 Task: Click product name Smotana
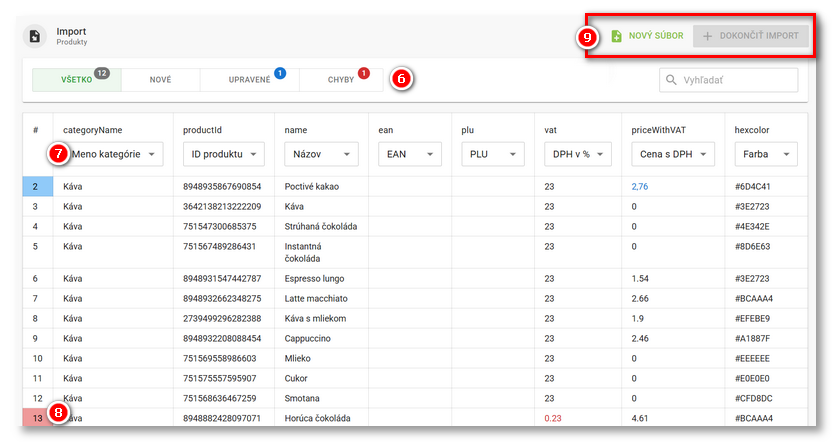[x=302, y=398]
